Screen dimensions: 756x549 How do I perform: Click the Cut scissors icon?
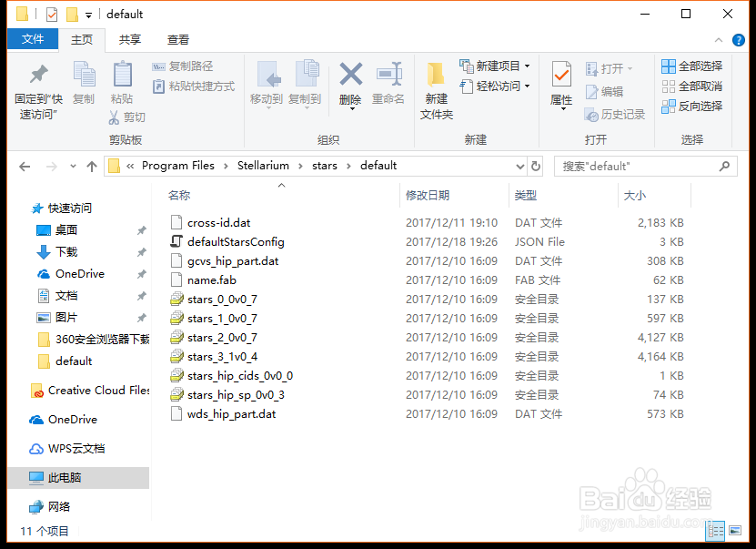pyautogui.click(x=114, y=117)
